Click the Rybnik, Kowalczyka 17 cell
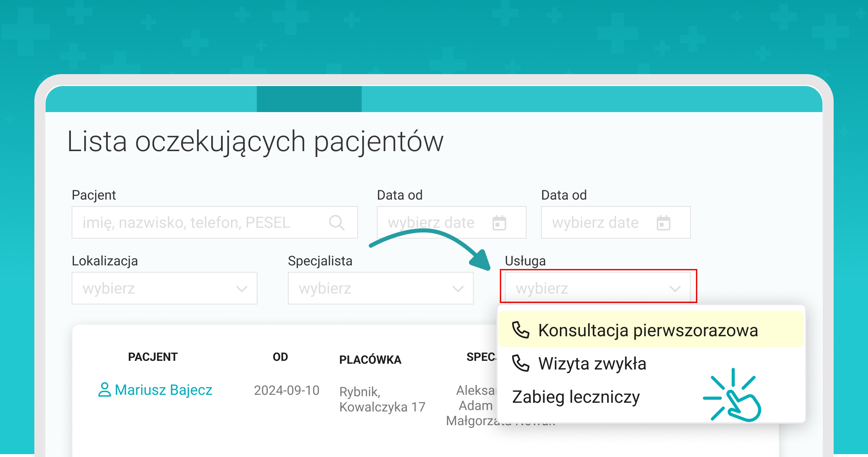This screenshot has height=457, width=868. pos(382,399)
